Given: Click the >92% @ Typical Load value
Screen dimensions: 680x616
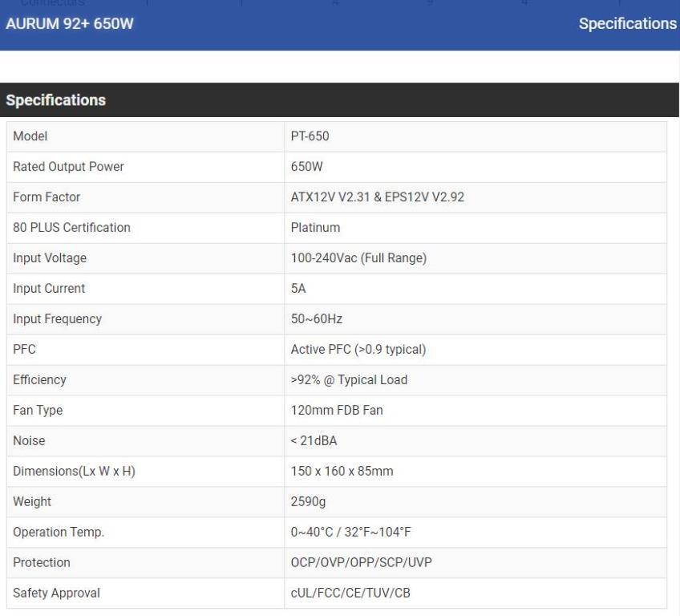Looking at the screenshot, I should tap(349, 380).
